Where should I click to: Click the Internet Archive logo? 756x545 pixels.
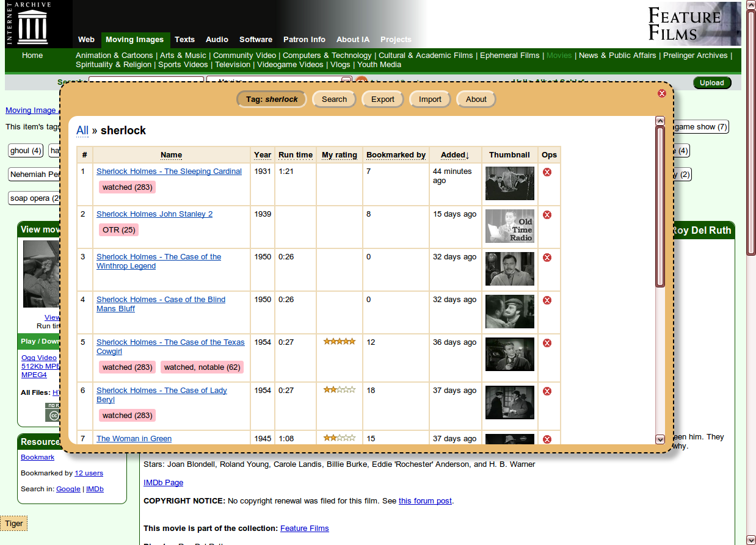coord(29,23)
